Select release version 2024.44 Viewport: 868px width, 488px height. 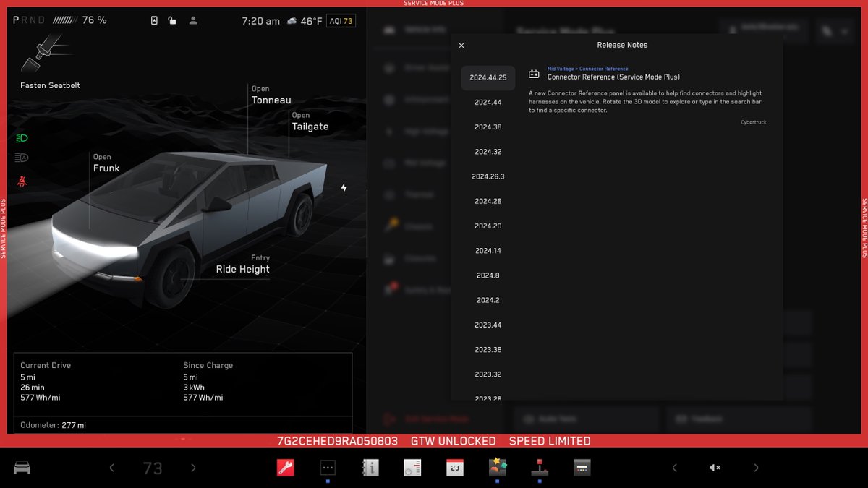pyautogui.click(x=488, y=103)
